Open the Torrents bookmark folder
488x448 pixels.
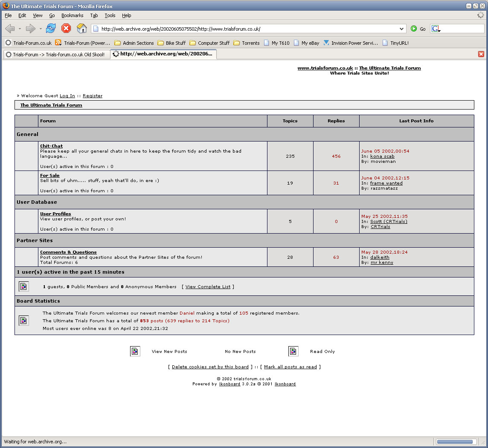point(247,43)
